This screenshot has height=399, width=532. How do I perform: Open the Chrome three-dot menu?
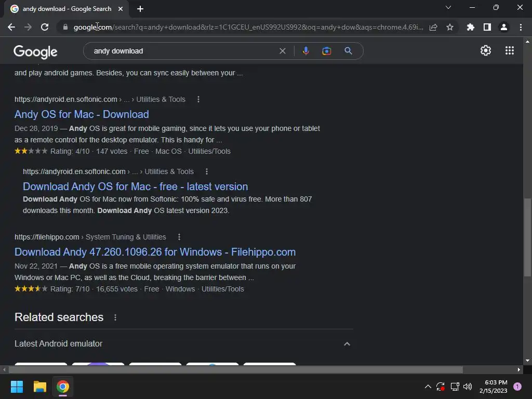(521, 27)
